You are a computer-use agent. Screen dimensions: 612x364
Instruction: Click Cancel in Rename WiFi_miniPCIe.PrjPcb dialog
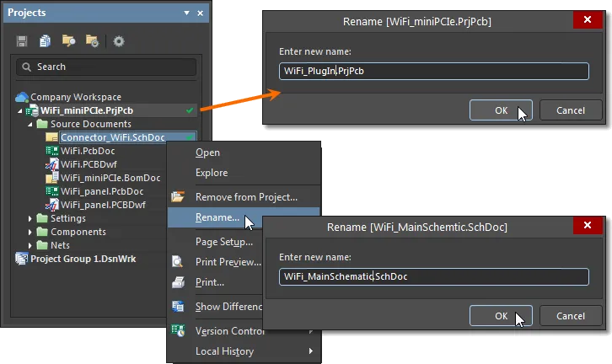(570, 110)
